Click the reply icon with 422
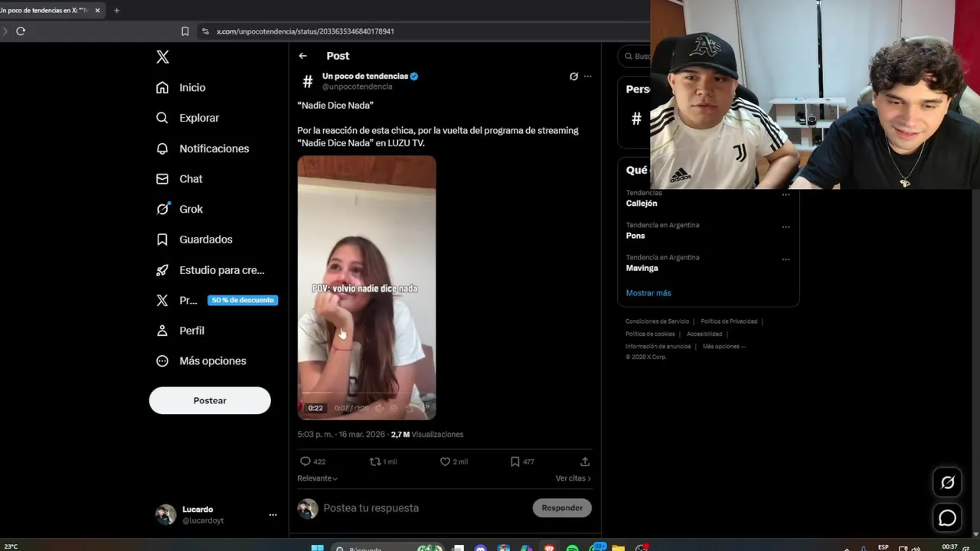The image size is (980, 551). tap(305, 461)
